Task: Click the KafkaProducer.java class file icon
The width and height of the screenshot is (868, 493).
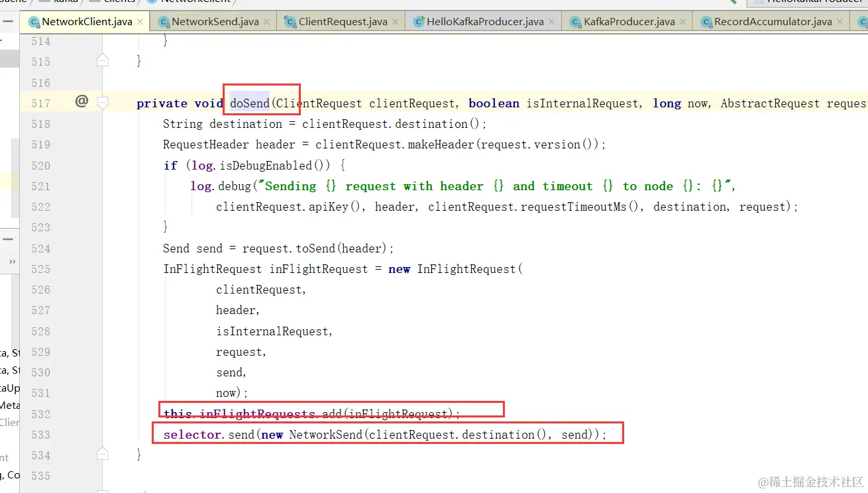Action: click(x=575, y=22)
